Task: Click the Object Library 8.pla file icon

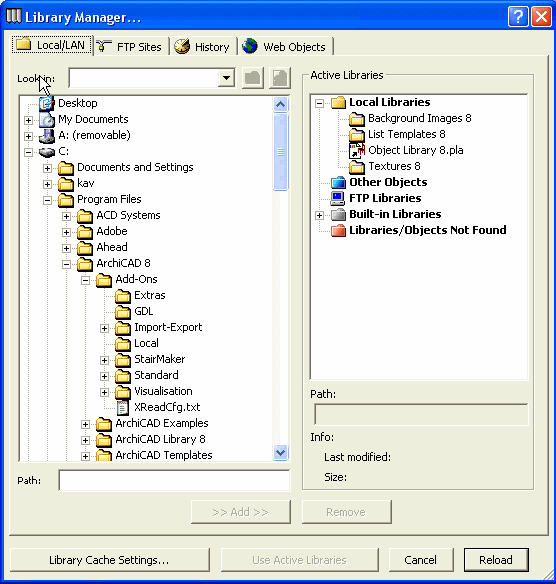Action: (x=357, y=150)
